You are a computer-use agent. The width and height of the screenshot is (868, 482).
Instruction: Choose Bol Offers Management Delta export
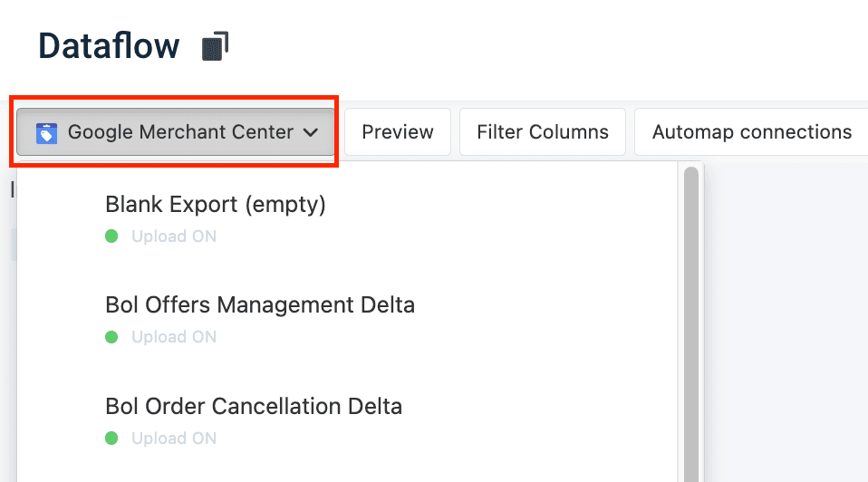tap(260, 304)
